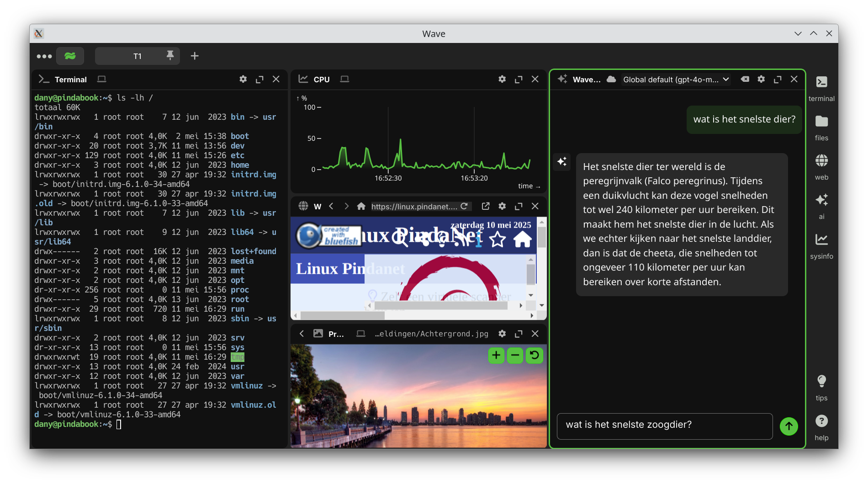Magnify the CPU block

tap(519, 79)
